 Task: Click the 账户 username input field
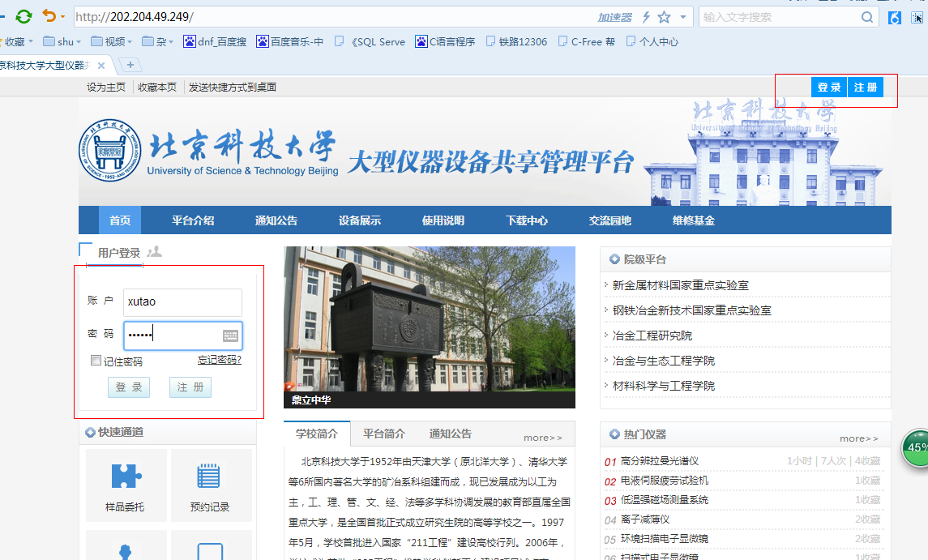pos(182,301)
